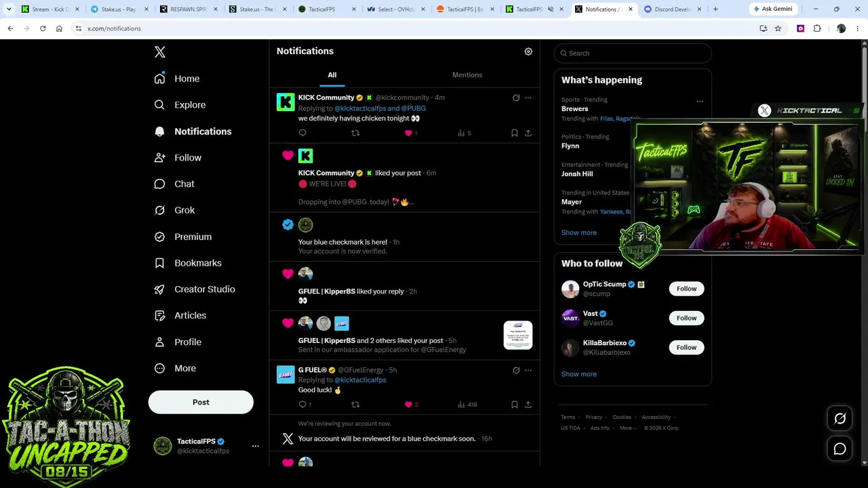
Task: Open a new browser tab
Action: click(715, 9)
